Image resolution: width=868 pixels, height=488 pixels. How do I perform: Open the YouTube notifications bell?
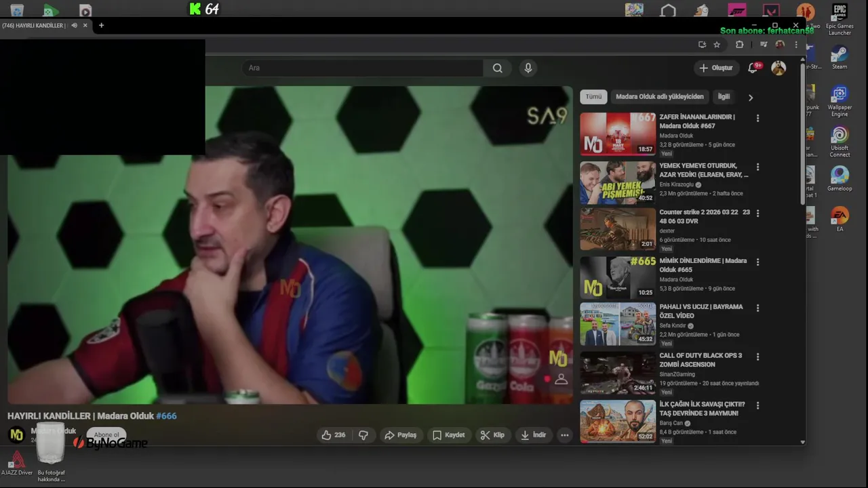point(753,68)
